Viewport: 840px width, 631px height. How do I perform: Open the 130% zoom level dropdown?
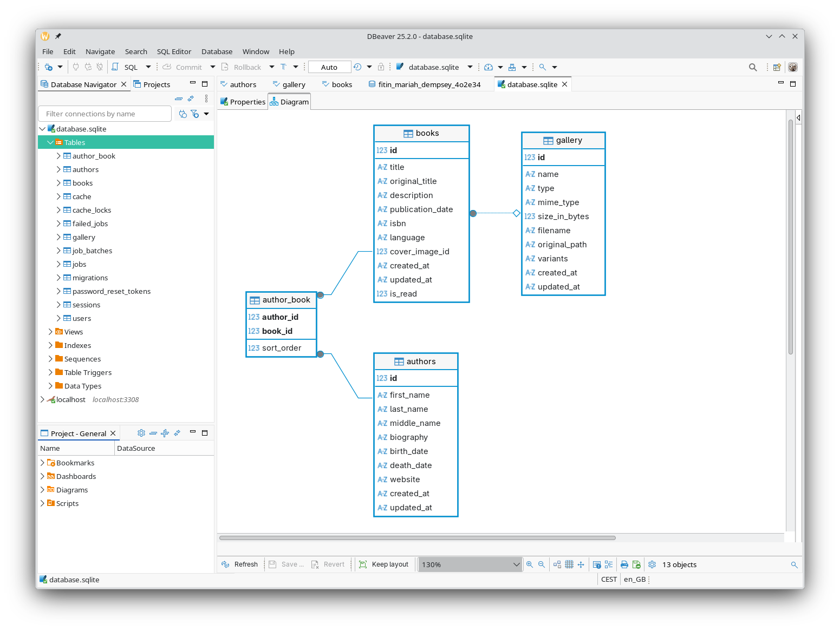pyautogui.click(x=470, y=564)
